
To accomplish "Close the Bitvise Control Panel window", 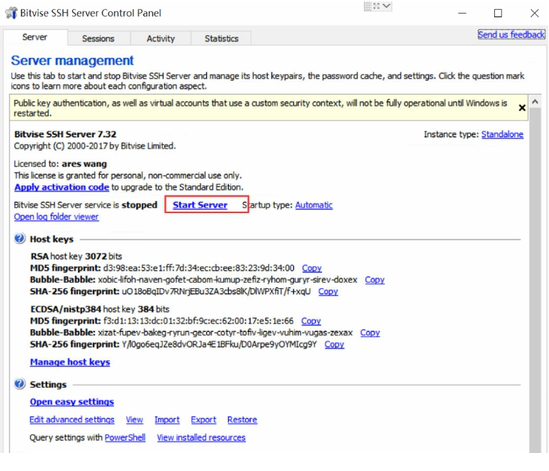I will pyautogui.click(x=534, y=13).
